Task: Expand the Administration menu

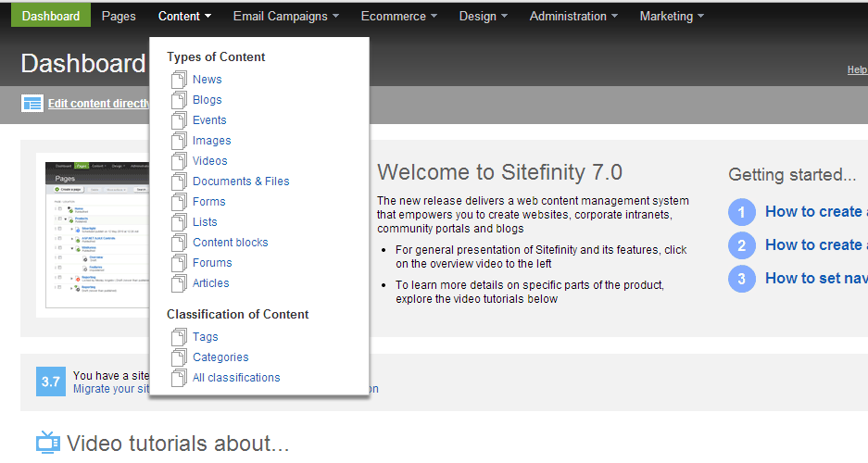Action: [x=572, y=16]
